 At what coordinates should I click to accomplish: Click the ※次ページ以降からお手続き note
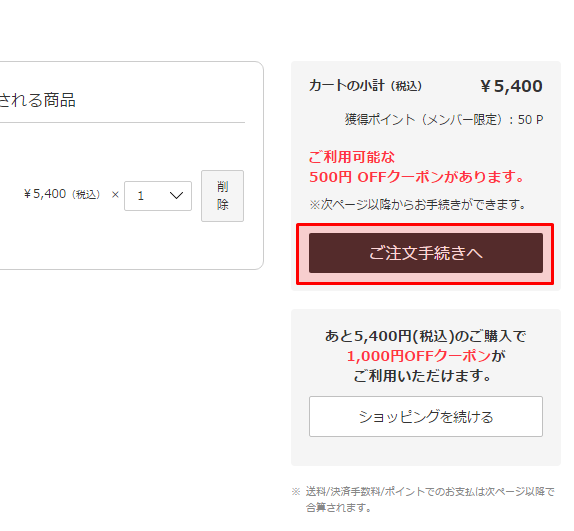click(417, 205)
